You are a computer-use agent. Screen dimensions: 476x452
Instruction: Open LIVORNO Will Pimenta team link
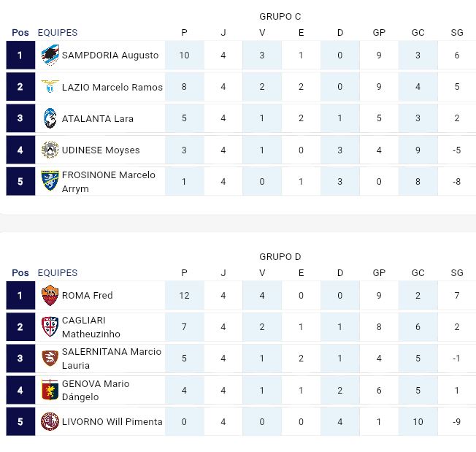pos(112,421)
